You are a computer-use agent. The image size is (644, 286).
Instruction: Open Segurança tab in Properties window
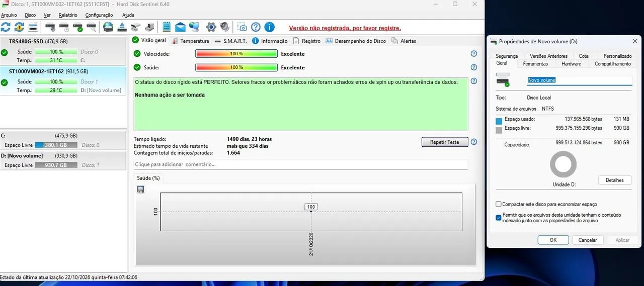coord(507,56)
